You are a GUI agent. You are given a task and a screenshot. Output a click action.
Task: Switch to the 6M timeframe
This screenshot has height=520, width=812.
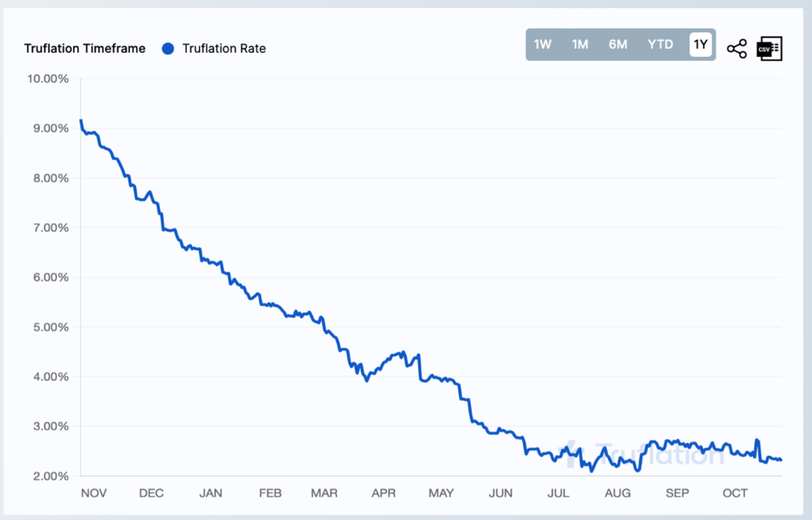(618, 45)
